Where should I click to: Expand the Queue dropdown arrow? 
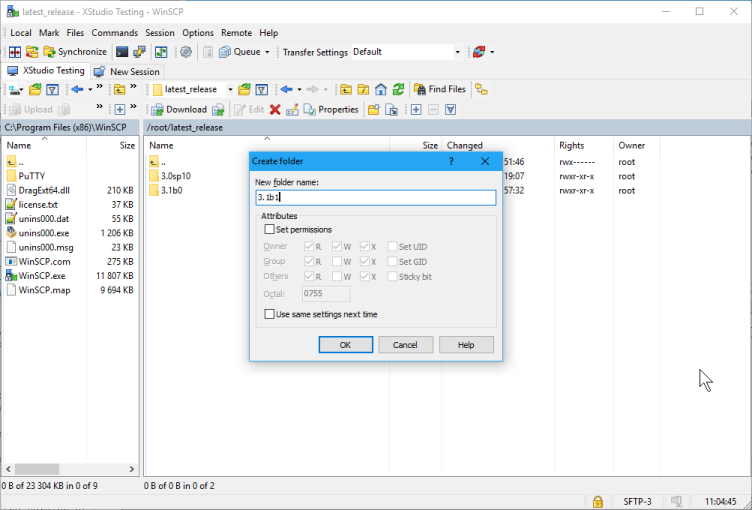coord(267,52)
